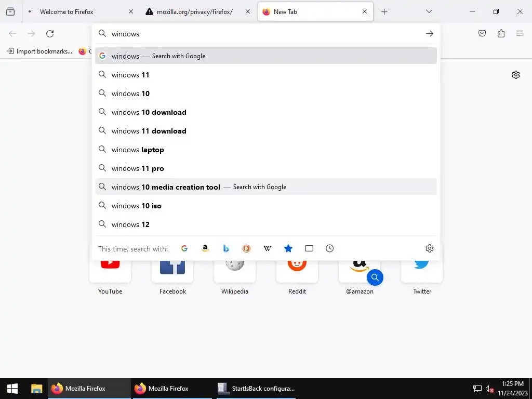The image size is (532, 399).
Task: Choose the 'windows 11' suggestion
Action: tap(266, 75)
